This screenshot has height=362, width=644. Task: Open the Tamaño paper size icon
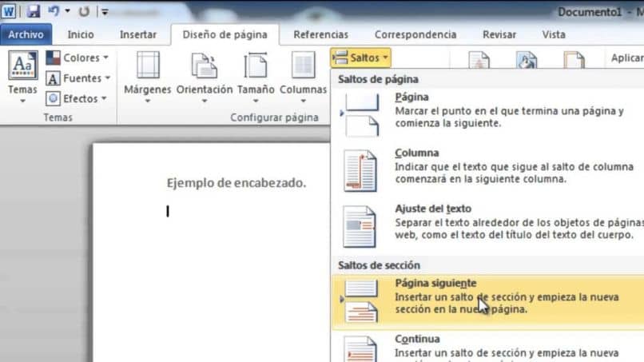click(x=256, y=65)
